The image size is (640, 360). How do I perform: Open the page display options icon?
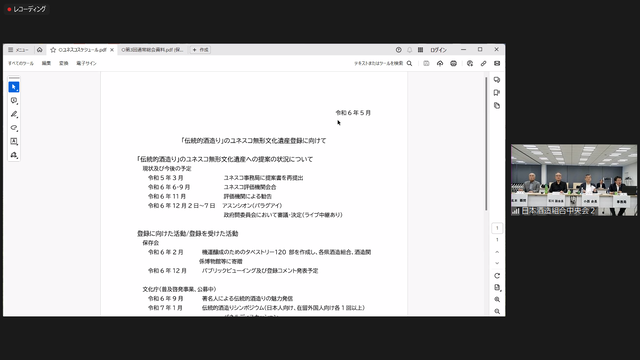tap(497, 288)
